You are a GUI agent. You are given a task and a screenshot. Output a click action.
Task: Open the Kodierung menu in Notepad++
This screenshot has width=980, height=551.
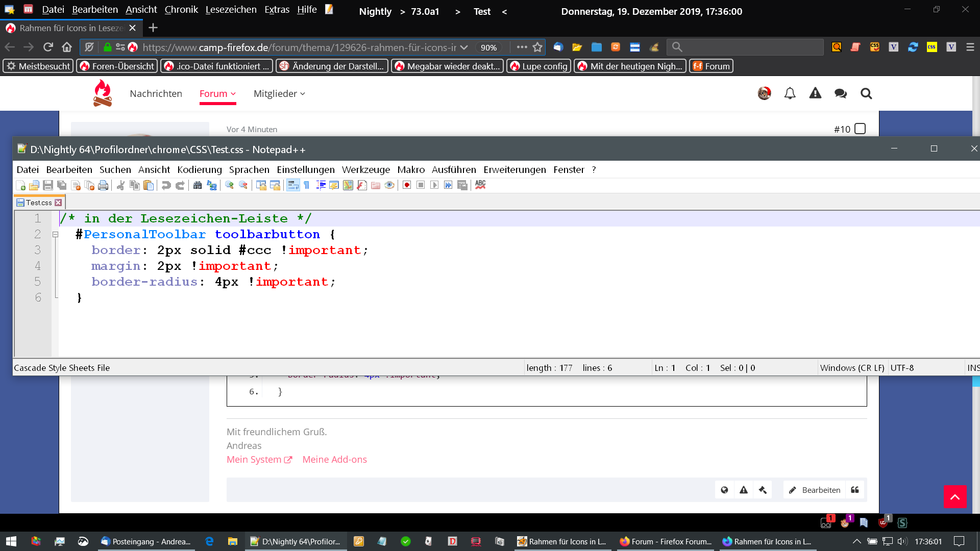[x=199, y=169]
